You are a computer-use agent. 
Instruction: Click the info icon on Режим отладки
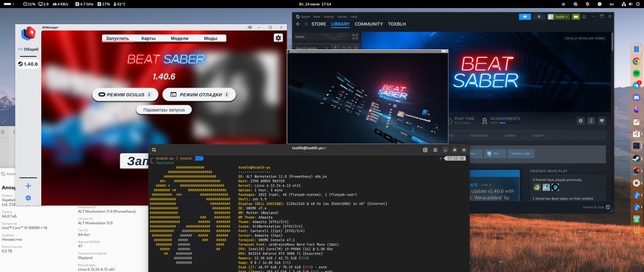(227, 94)
